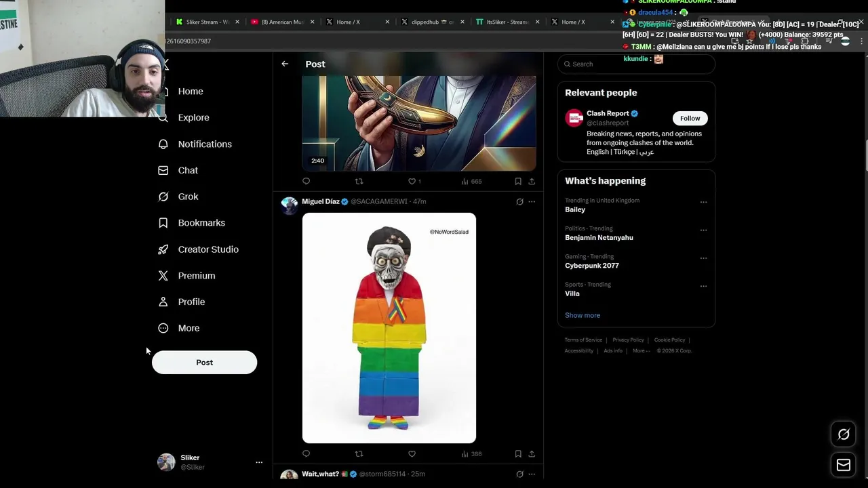The image size is (868, 488).
Task: Repost the video post
Action: tap(359, 181)
